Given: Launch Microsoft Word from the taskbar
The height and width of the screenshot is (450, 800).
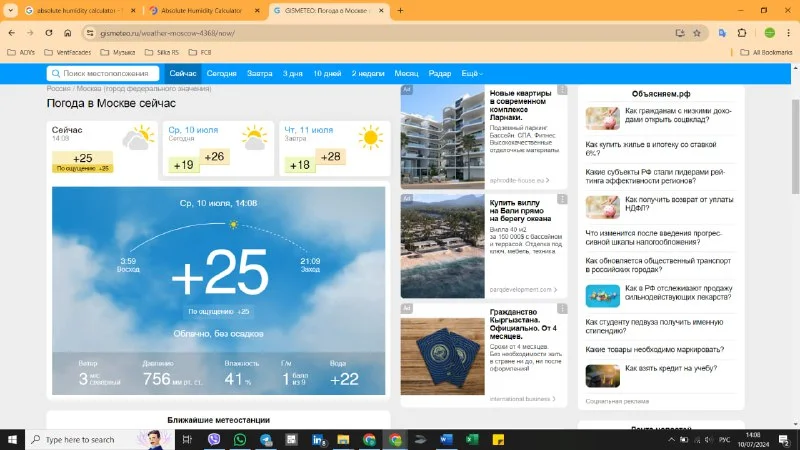Looking at the screenshot, I should [x=446, y=439].
